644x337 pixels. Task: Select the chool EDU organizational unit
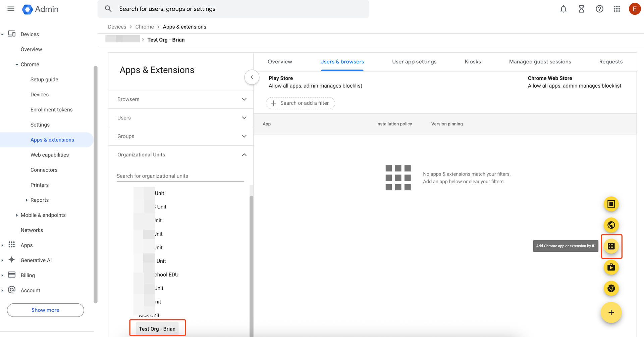click(x=167, y=275)
